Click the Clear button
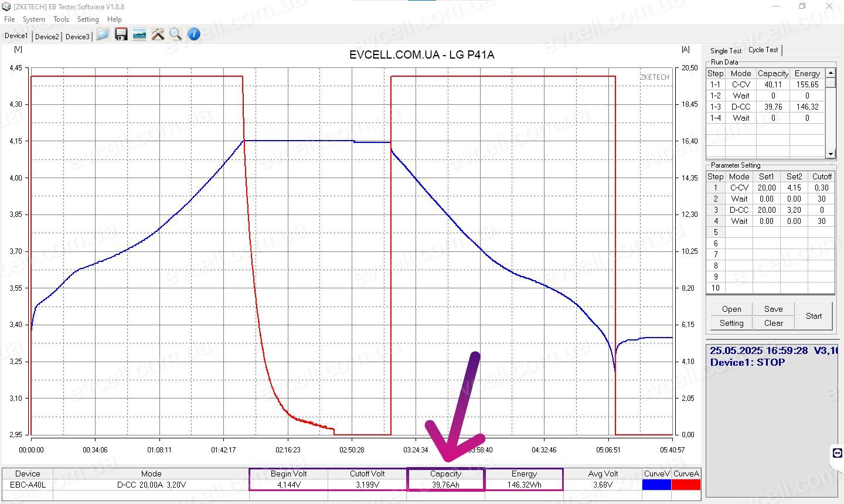This screenshot has height=504, width=844. pos(773,323)
